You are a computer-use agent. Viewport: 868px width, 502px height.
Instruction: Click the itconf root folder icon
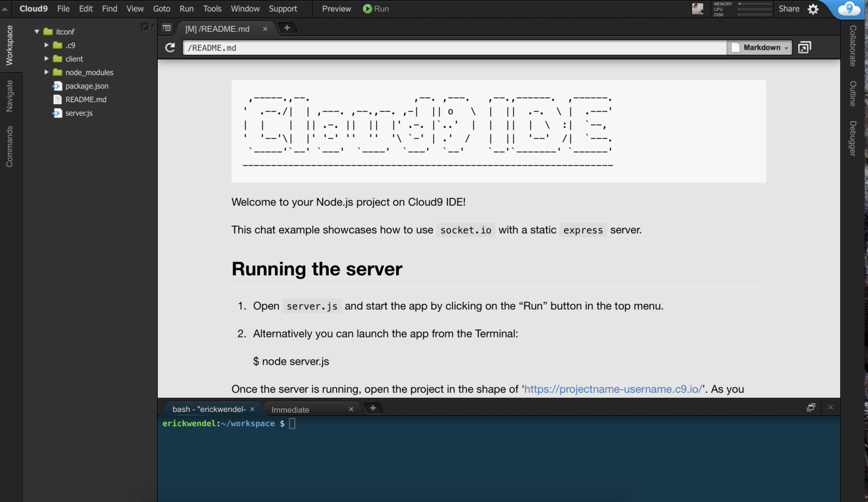48,32
